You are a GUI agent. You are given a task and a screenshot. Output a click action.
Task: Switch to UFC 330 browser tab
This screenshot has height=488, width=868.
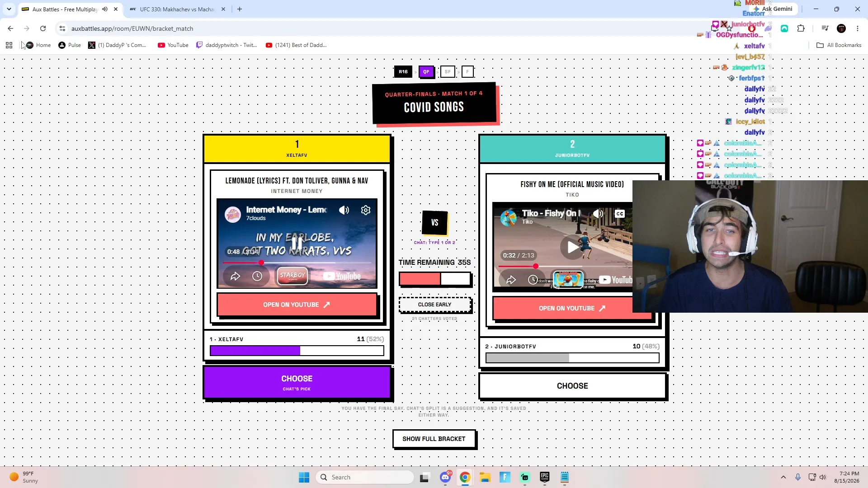coord(177,9)
